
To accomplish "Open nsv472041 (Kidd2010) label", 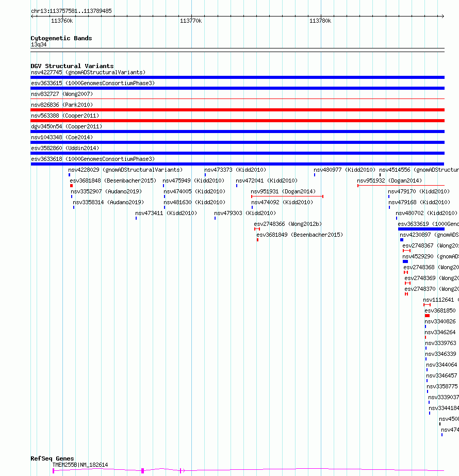I will (267, 180).
